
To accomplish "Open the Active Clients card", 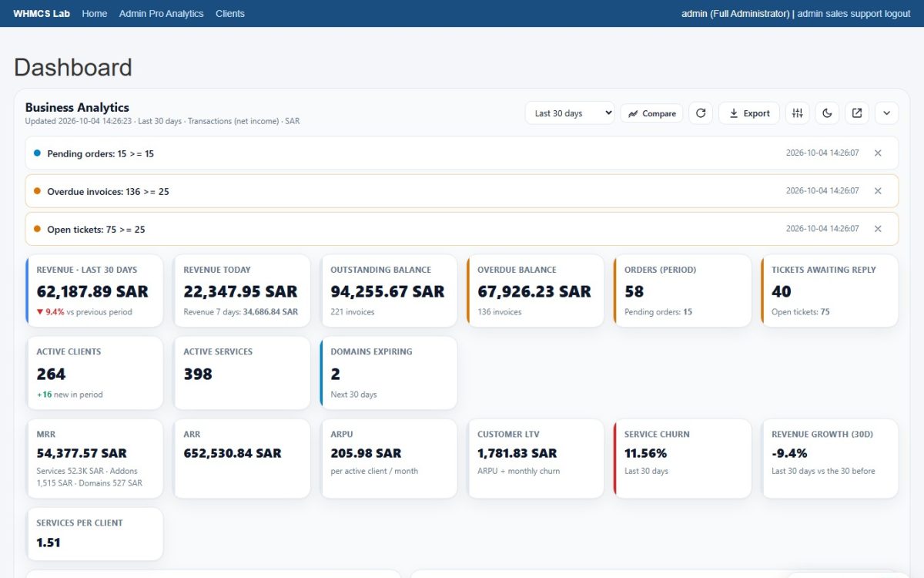I will pos(95,373).
